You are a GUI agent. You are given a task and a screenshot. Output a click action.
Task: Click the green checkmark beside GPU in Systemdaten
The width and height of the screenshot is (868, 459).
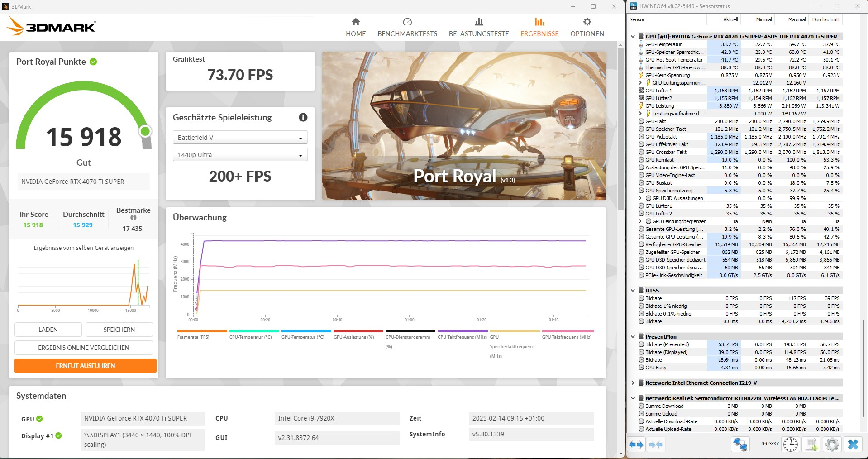(39, 419)
